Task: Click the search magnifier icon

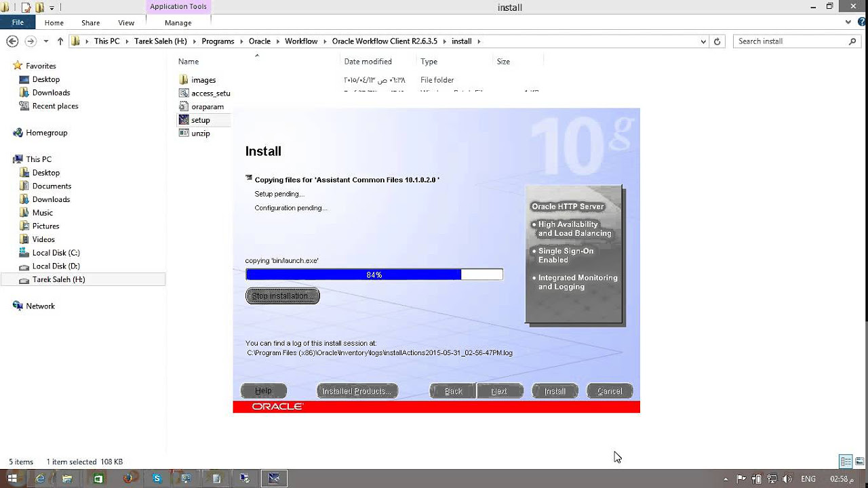Action: (852, 41)
